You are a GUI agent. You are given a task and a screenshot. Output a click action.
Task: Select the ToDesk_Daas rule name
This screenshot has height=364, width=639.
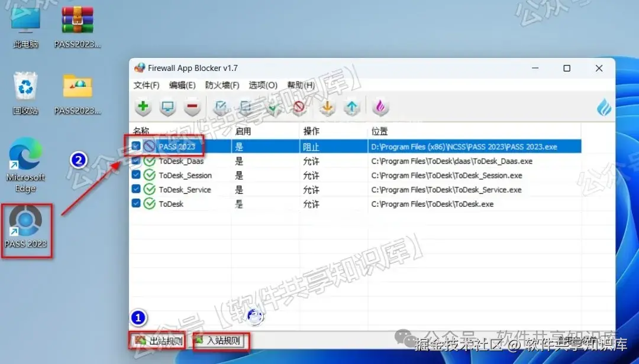(x=181, y=161)
